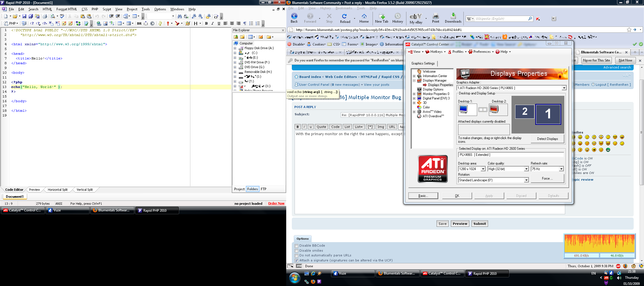
Task: Expand Monitor Properties 0 tree node
Action: click(414, 94)
